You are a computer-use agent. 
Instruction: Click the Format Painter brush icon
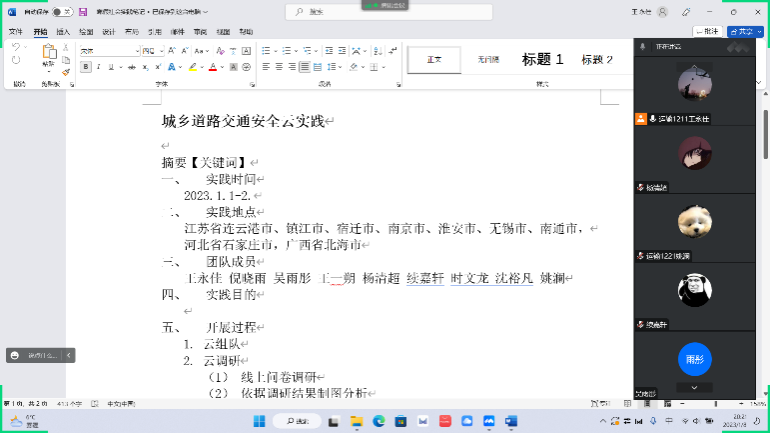click(x=66, y=71)
